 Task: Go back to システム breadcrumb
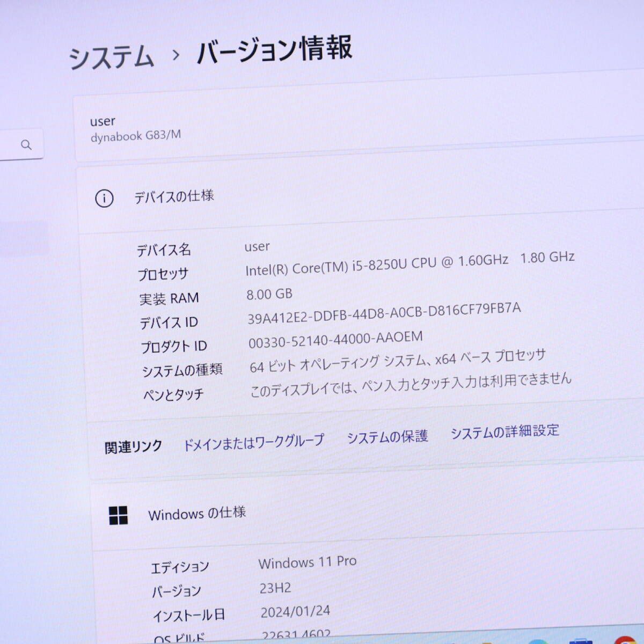[112, 57]
